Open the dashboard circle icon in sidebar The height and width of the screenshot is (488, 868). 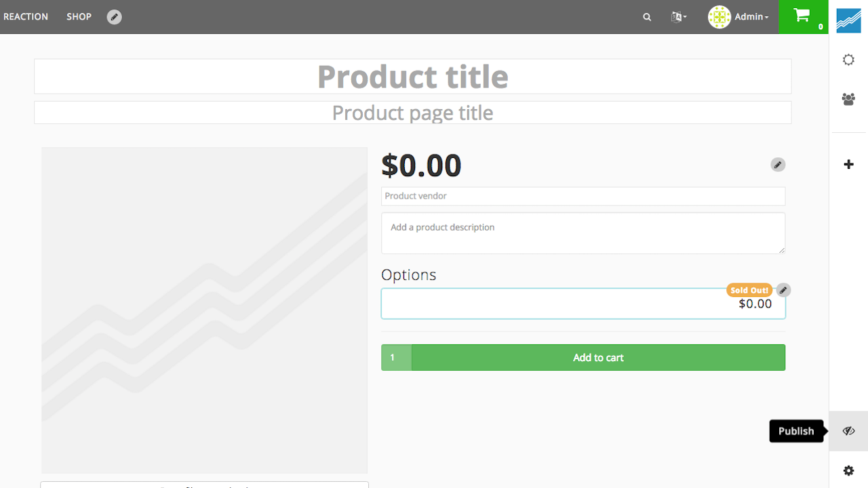click(848, 60)
